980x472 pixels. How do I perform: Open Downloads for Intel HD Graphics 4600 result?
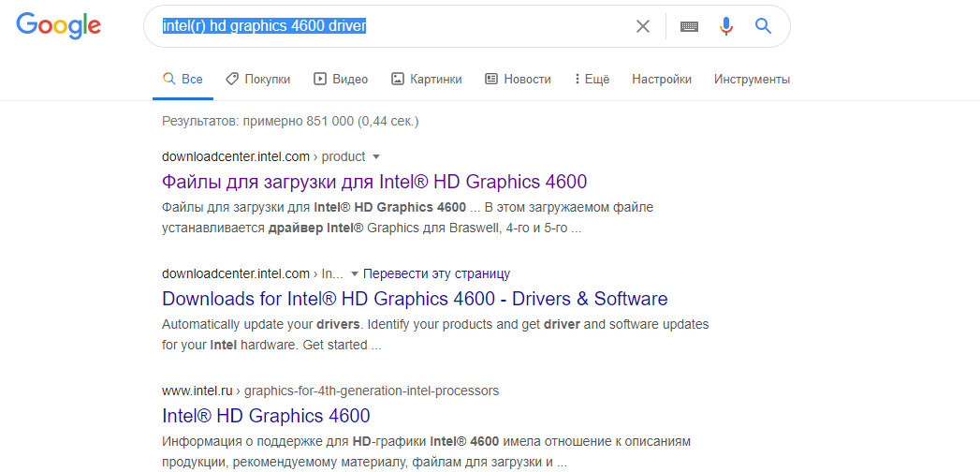[x=415, y=298]
